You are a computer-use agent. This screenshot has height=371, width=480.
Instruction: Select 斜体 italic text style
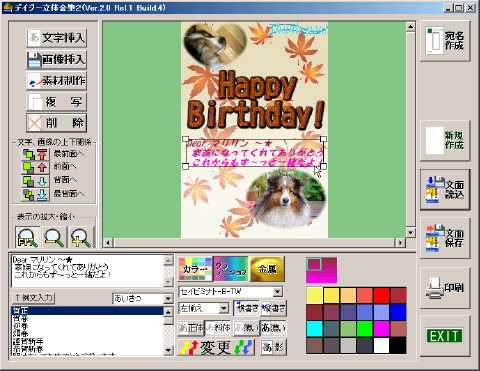(218, 328)
